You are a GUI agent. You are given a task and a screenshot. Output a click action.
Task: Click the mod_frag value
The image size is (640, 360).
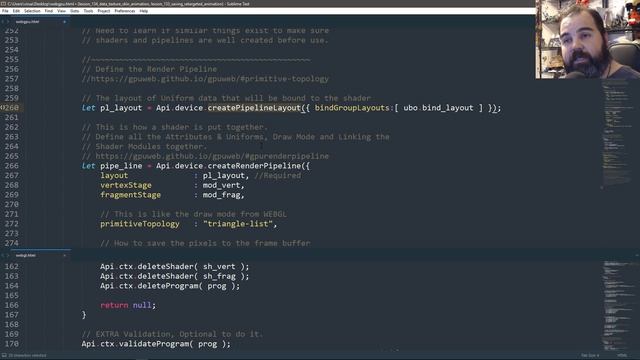point(222,195)
